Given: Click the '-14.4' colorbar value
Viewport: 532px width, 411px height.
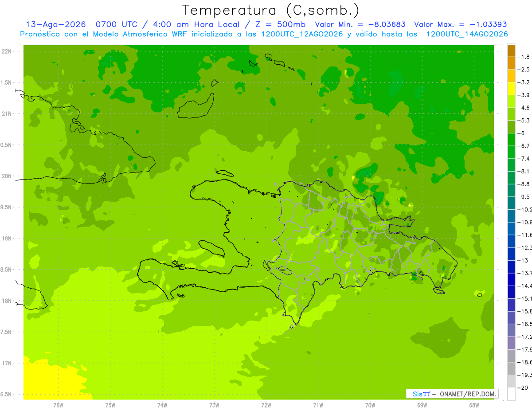Looking at the screenshot, I should coord(525,286).
